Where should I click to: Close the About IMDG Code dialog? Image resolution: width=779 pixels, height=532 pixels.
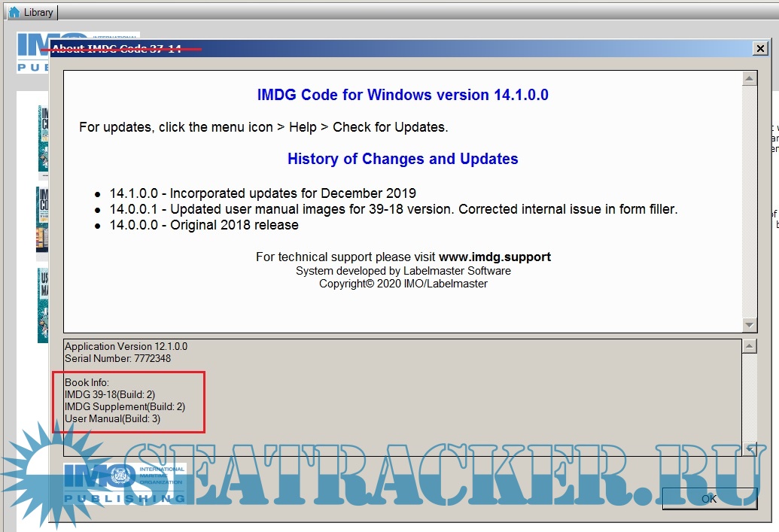(759, 49)
